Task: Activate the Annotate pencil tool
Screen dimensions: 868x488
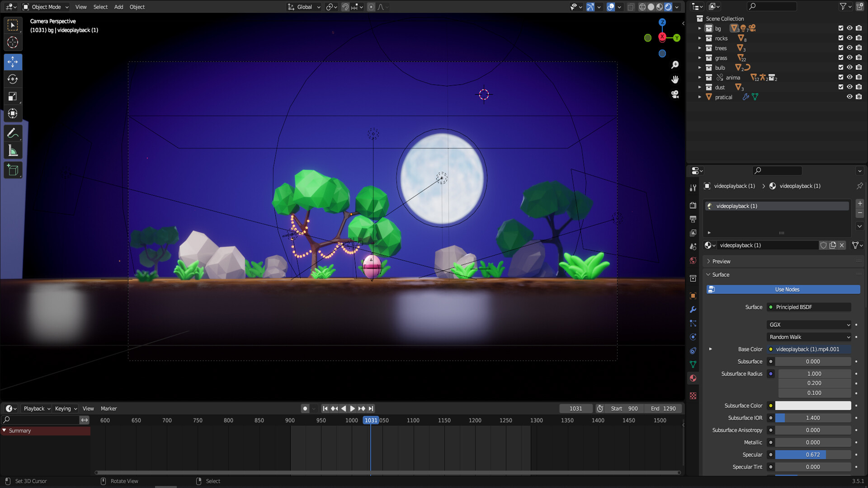Action: click(x=13, y=133)
